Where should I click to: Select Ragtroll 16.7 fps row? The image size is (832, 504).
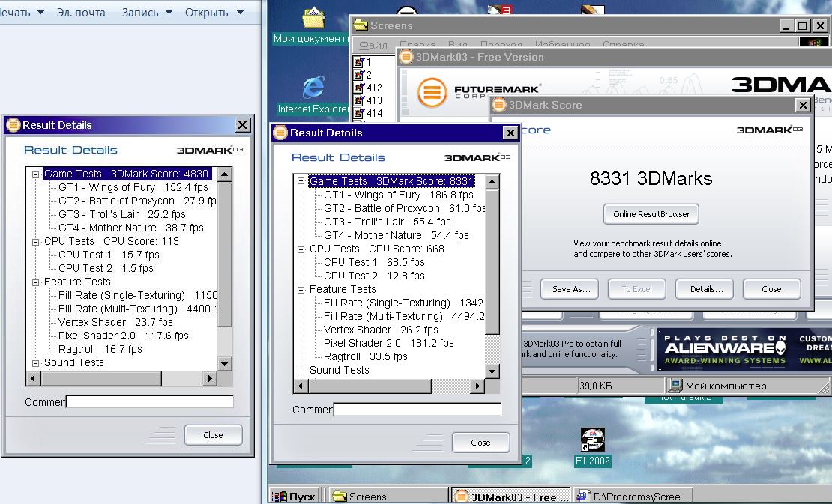click(100, 349)
